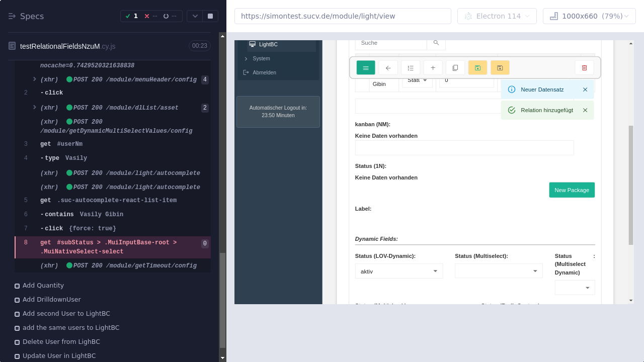644x362 pixels.
Task: Click the New Package button
Action: pos(572,190)
